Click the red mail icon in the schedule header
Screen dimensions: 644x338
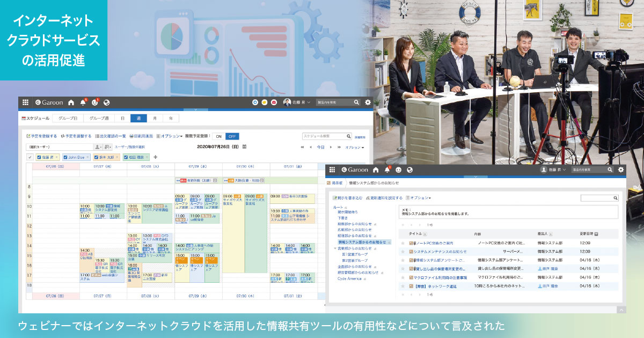click(274, 102)
